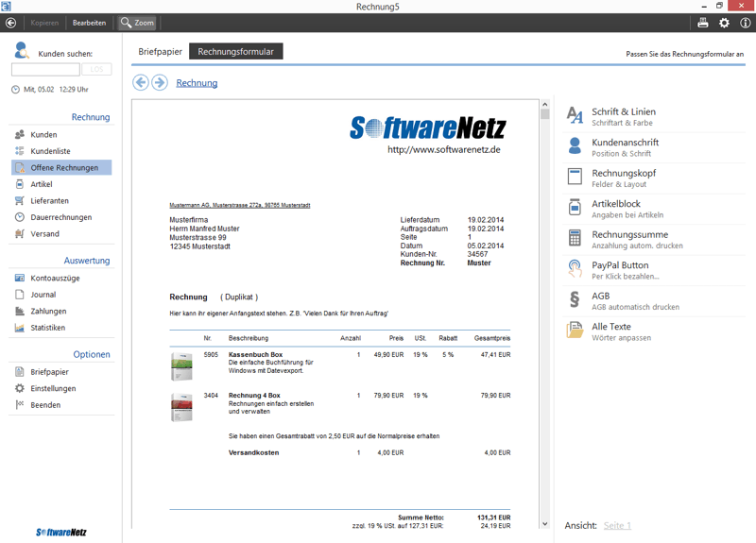Click the Bearbeiten toolbar button
The image size is (756, 543).
89,23
